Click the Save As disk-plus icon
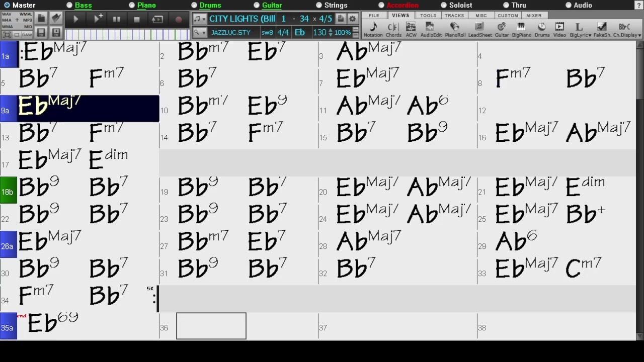This screenshot has width=644, height=362. (x=56, y=33)
